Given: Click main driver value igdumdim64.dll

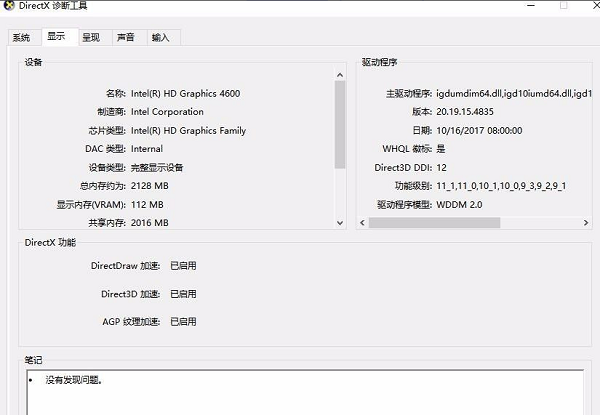Looking at the screenshot, I should click(x=514, y=94).
